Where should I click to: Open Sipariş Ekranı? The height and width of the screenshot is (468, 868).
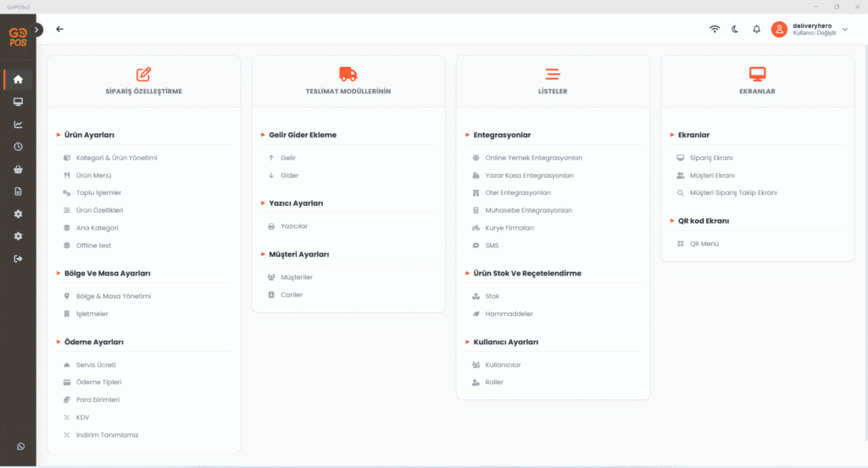coord(710,158)
